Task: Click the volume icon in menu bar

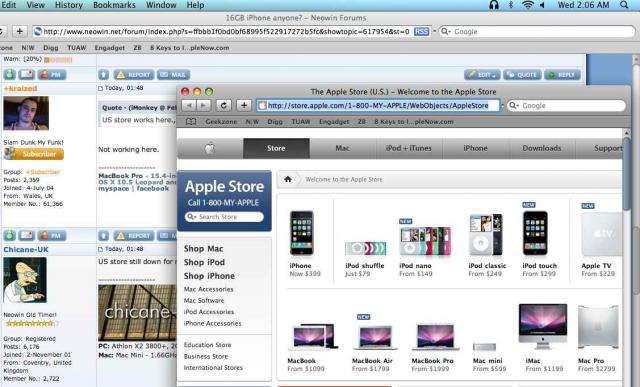Action: [542, 5]
